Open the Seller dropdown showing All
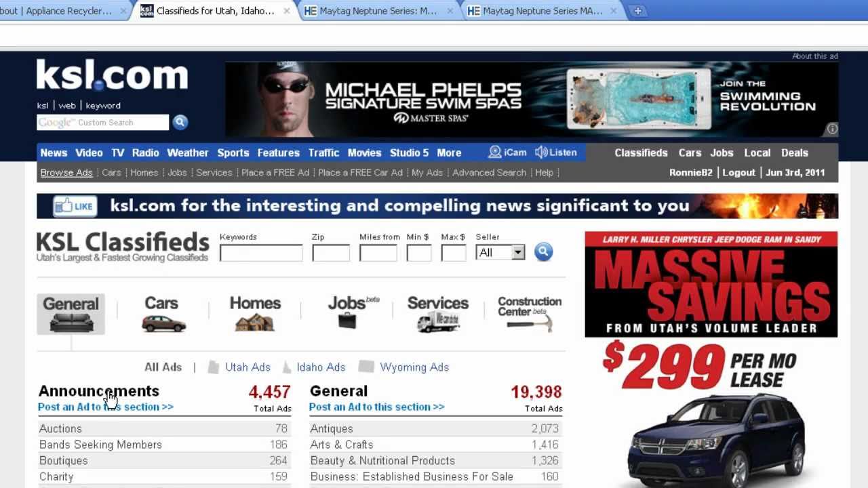 [500, 252]
